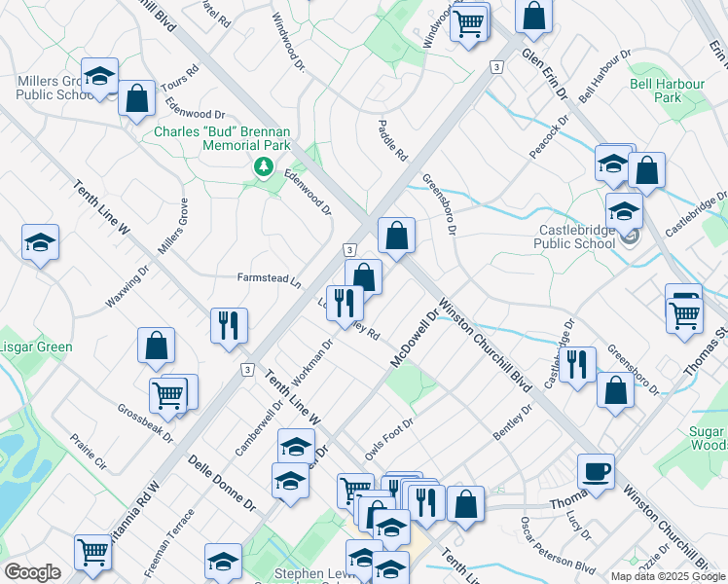728x584 pixels.
Task: Click the Delle Donne Dr street label
Action: tap(222, 484)
